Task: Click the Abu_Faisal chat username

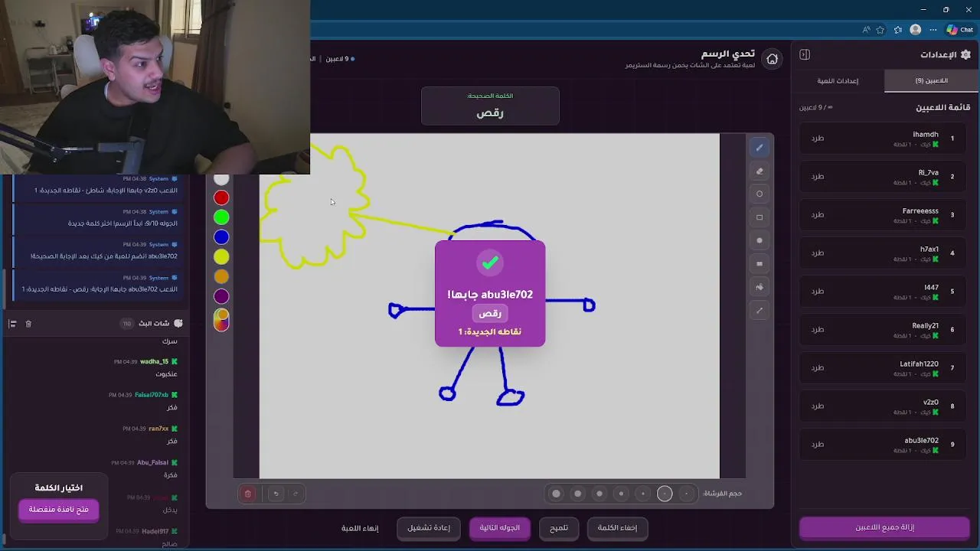Action: coord(152,463)
